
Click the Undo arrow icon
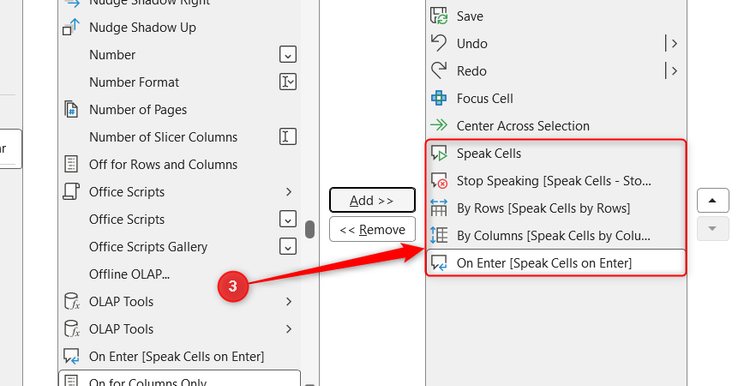coord(439,43)
